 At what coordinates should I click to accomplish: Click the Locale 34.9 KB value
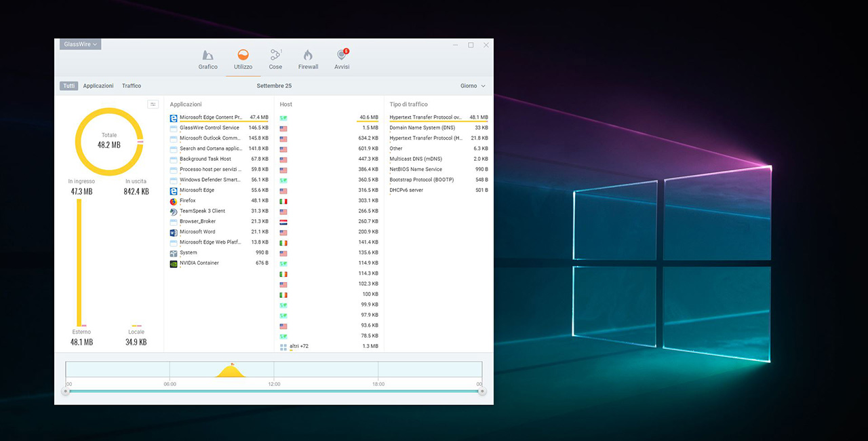[136, 342]
